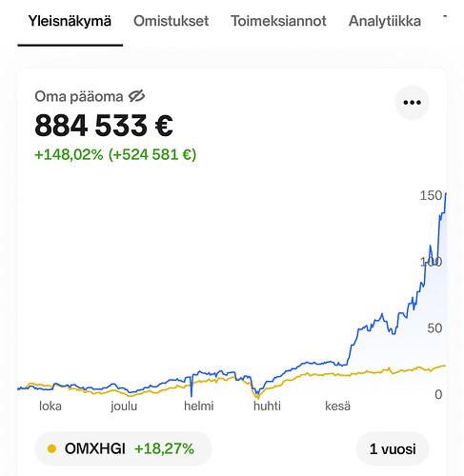Open the three-dot options menu
Viewport: 464px width, 476px height.
tap(412, 103)
